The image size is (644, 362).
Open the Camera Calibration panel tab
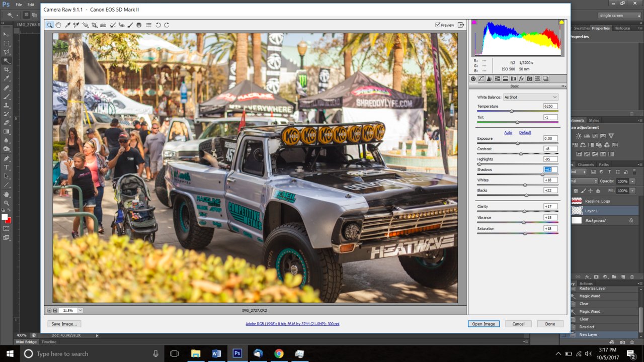click(529, 79)
